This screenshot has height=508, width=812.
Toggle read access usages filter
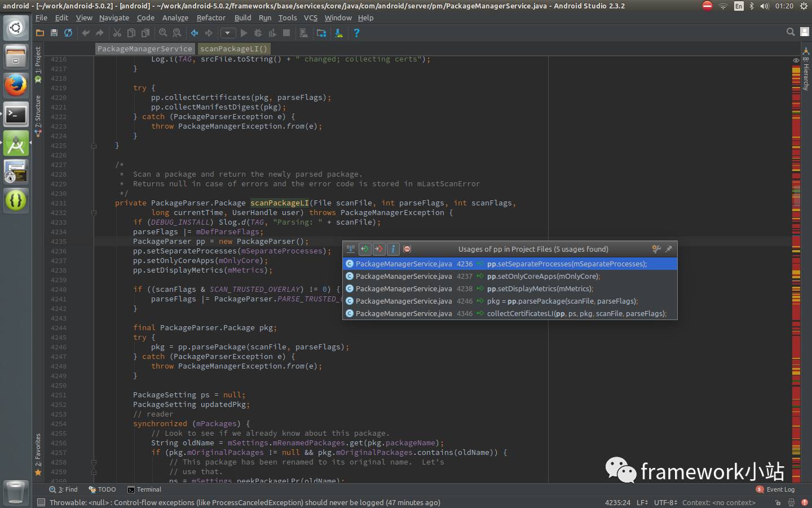coord(365,249)
